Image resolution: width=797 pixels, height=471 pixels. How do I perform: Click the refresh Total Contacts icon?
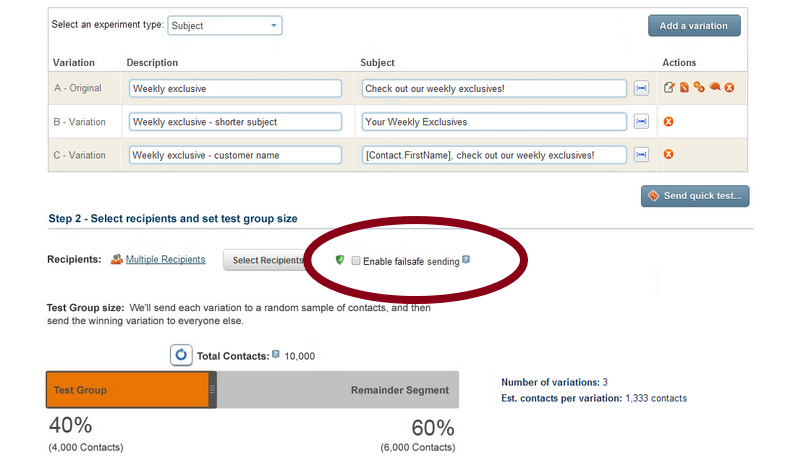pyautogui.click(x=181, y=355)
